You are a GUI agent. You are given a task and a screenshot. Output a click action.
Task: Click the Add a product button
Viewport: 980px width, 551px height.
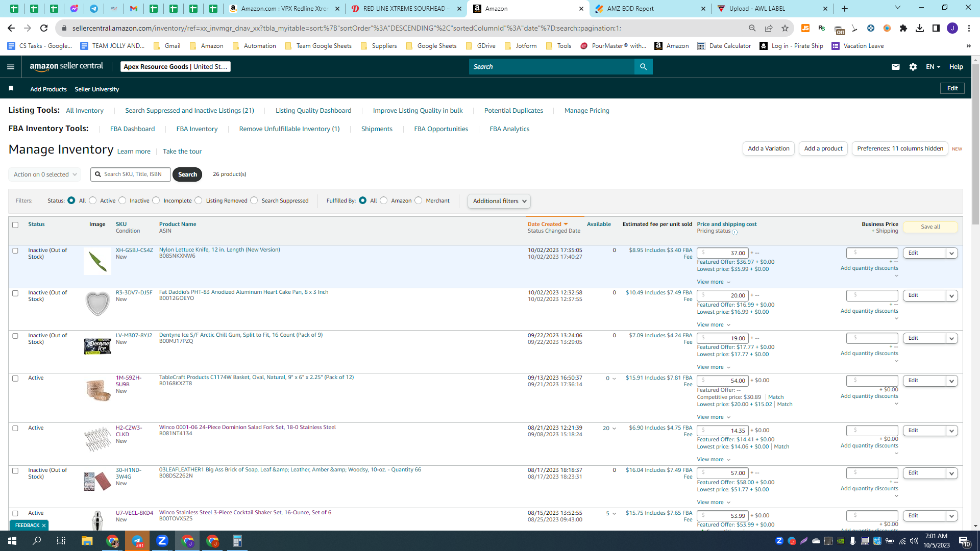point(823,148)
